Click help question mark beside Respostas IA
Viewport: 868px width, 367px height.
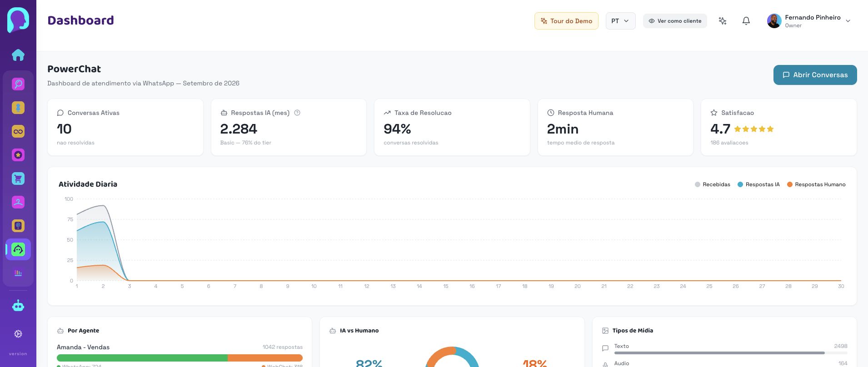tap(297, 113)
